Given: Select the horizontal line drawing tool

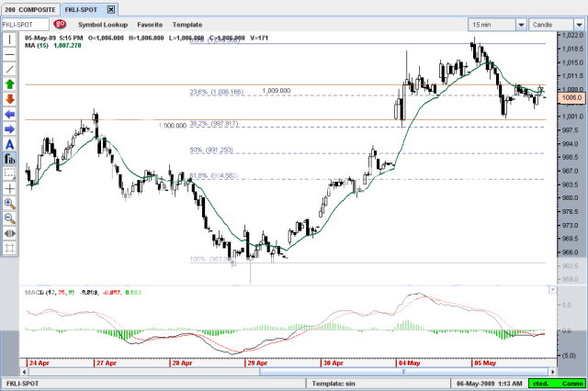Looking at the screenshot, I should tap(9, 54).
